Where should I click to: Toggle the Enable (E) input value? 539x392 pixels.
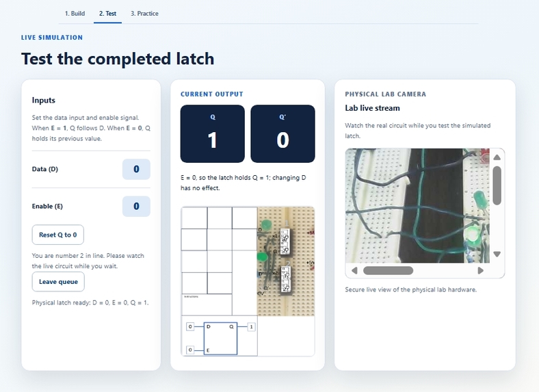pyautogui.click(x=136, y=207)
